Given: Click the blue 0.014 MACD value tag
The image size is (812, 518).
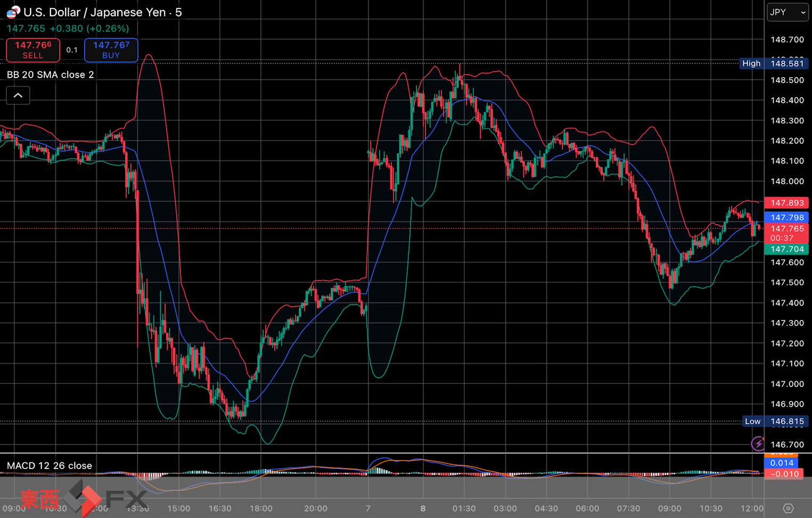Looking at the screenshot, I should [782, 463].
